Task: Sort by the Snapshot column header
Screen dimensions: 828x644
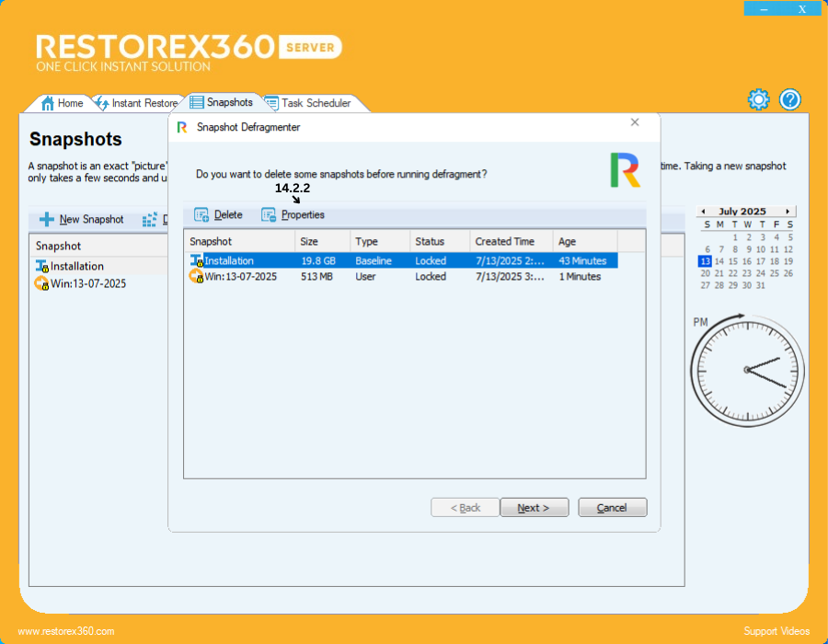Action: pos(239,241)
